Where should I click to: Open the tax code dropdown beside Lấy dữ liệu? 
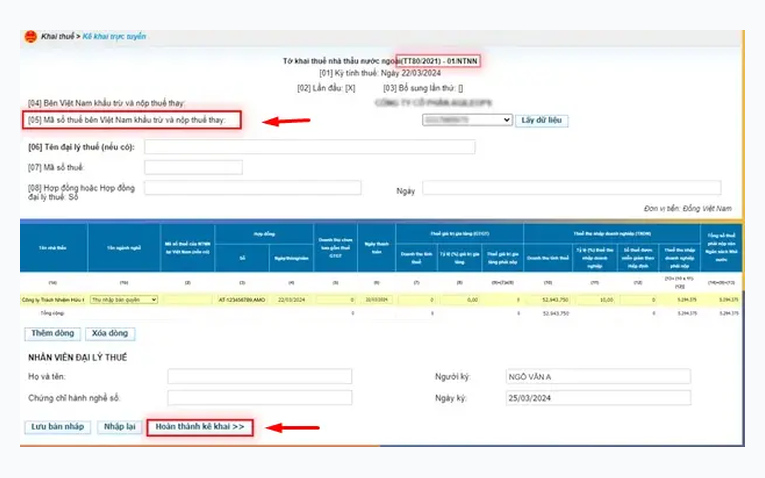pyautogui.click(x=467, y=120)
